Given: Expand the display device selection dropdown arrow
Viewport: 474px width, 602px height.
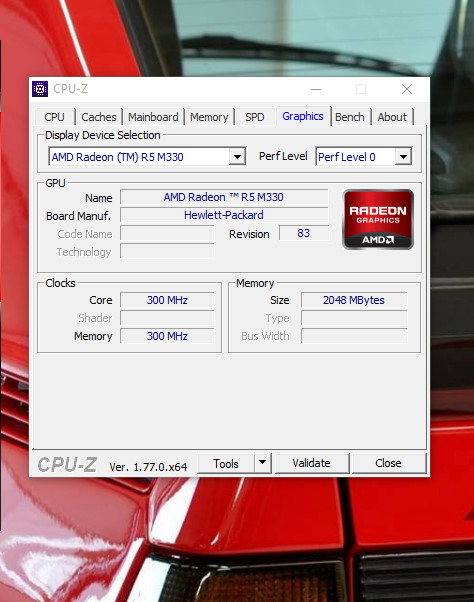Looking at the screenshot, I should (237, 157).
